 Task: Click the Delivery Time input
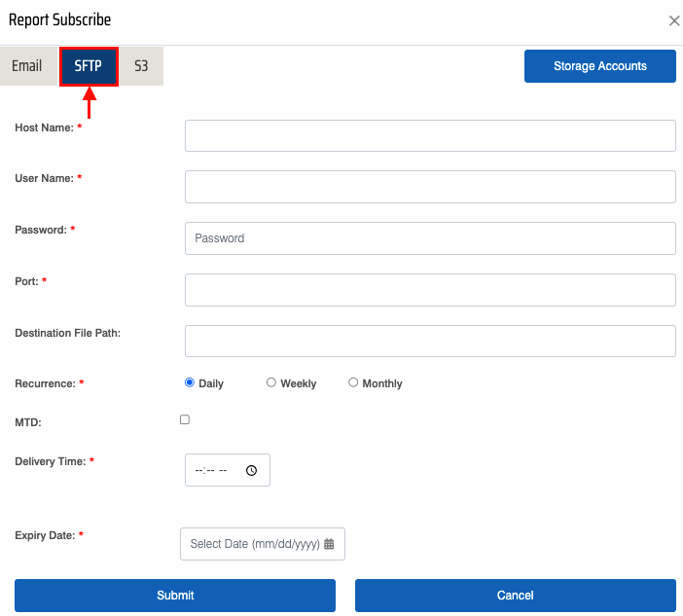click(228, 470)
